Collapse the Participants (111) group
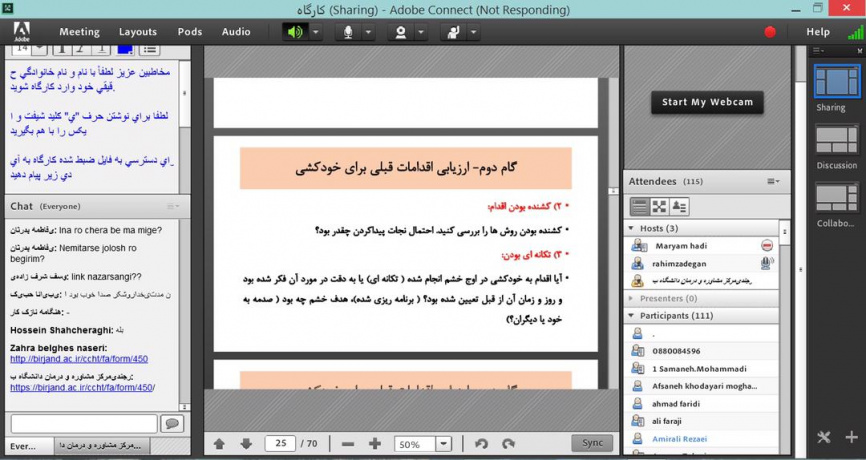 [631, 316]
